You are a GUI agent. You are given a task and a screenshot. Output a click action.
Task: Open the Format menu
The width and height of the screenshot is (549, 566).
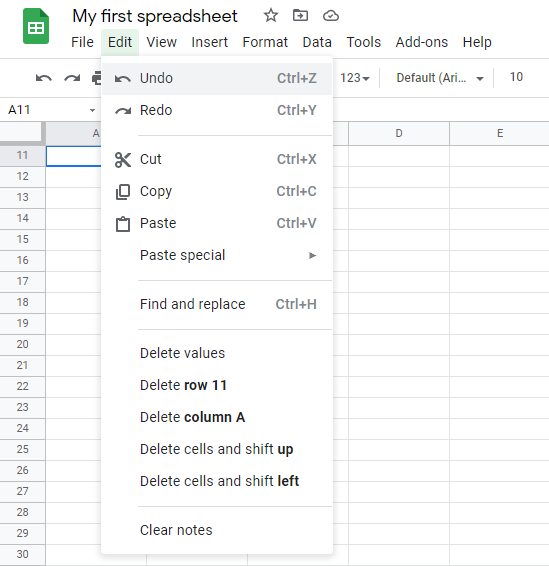[265, 42]
